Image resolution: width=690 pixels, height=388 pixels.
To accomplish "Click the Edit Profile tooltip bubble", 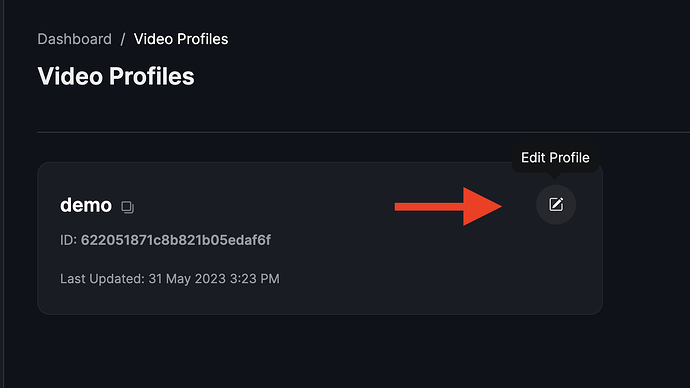I will pyautogui.click(x=555, y=157).
